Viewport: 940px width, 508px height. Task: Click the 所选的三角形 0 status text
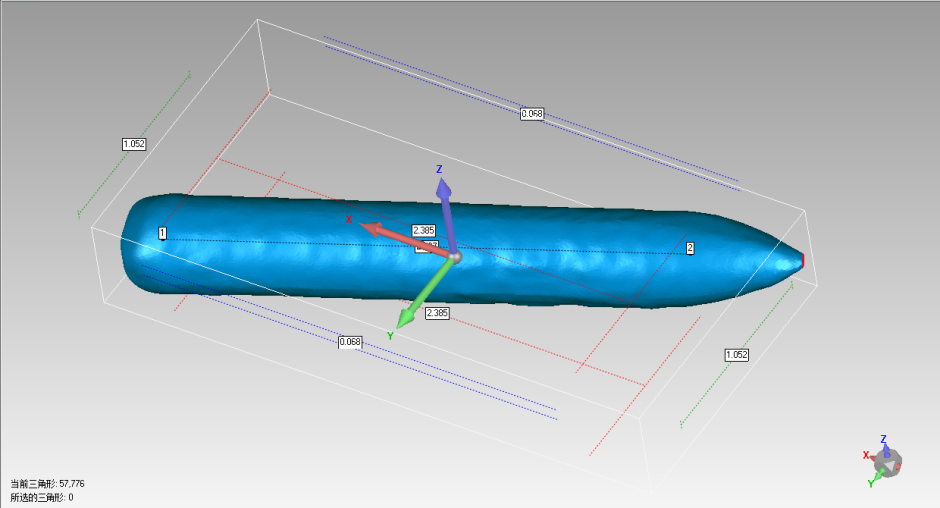coord(42,497)
